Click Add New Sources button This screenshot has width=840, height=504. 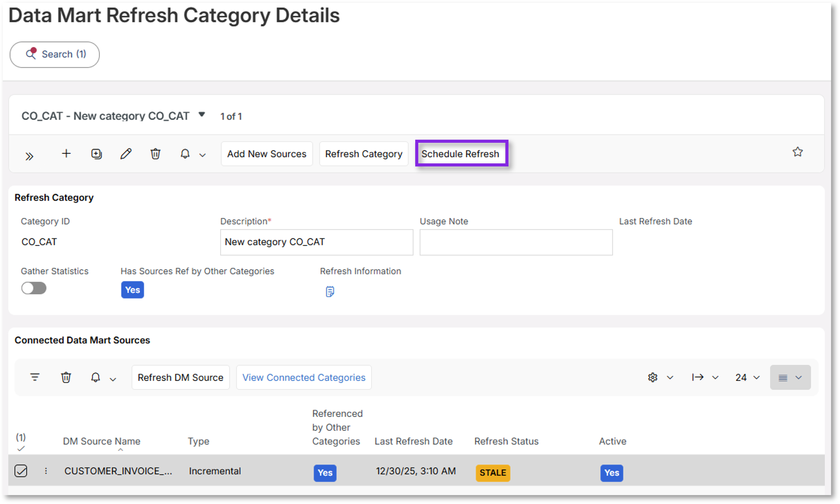tap(267, 154)
